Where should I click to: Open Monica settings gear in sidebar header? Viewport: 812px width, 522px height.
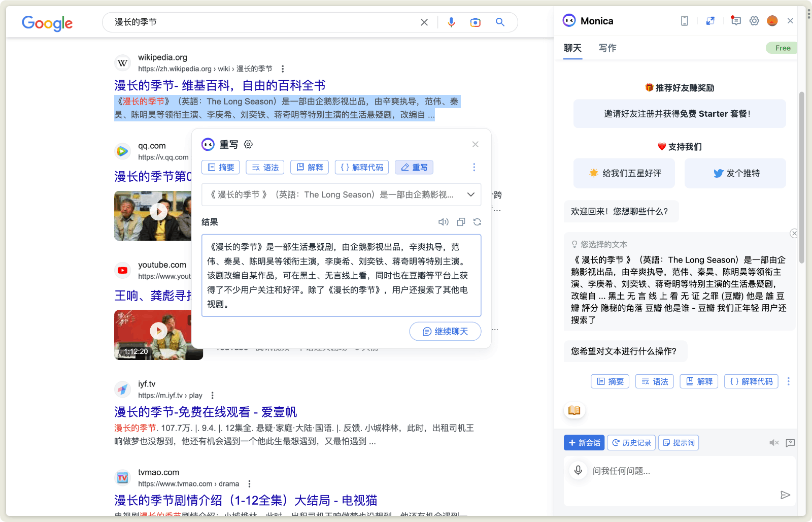[x=754, y=21]
